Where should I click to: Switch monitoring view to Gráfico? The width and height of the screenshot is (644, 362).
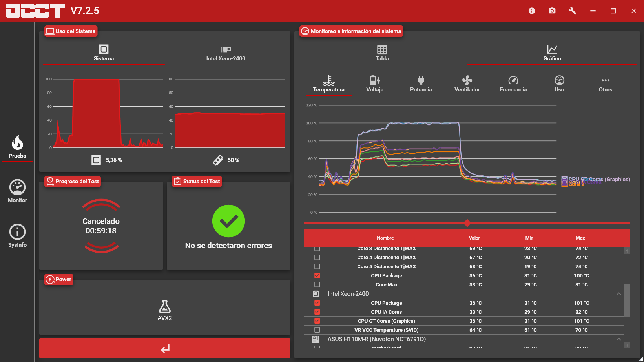pyautogui.click(x=552, y=53)
